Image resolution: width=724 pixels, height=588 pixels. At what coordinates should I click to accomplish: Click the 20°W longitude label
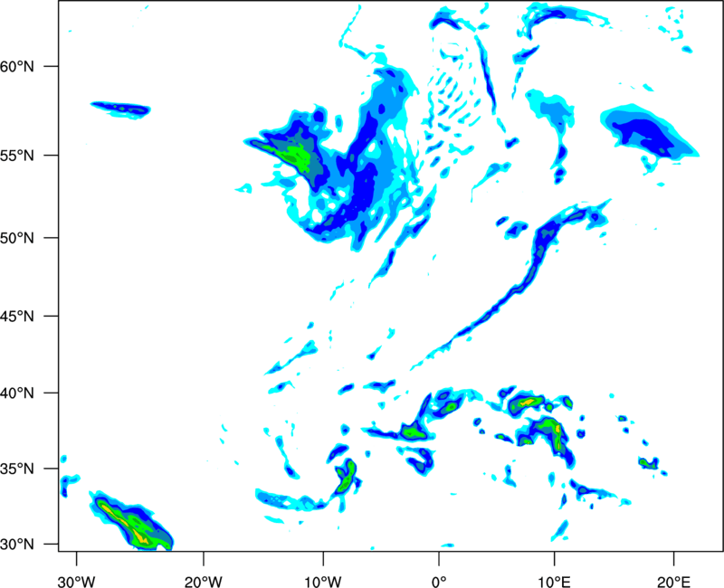204,582
